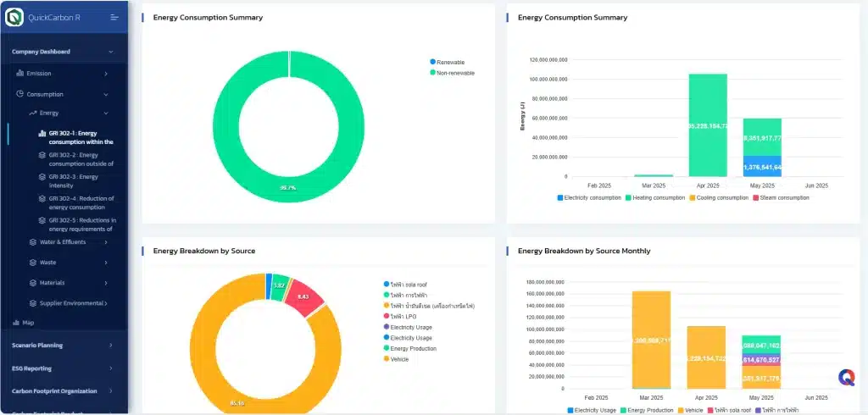Expand the Emission submenu chevron
Viewport: 868px width, 415px height.
(x=106, y=73)
